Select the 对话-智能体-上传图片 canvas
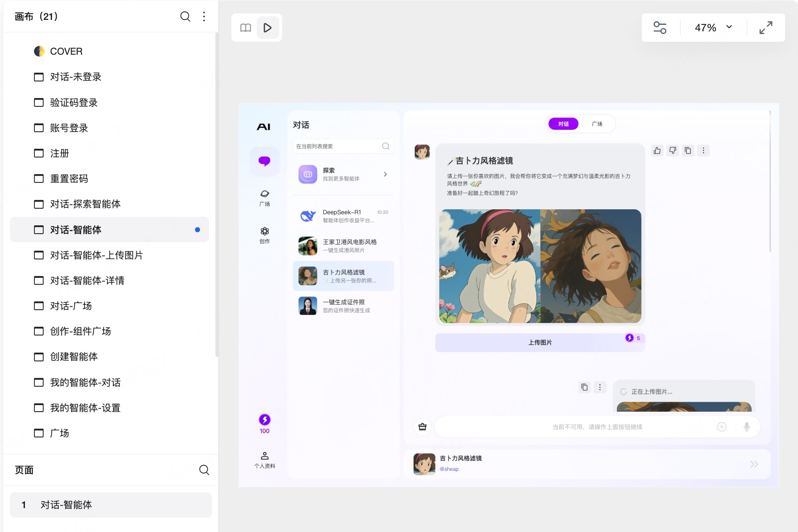The image size is (798, 532). [x=109, y=255]
